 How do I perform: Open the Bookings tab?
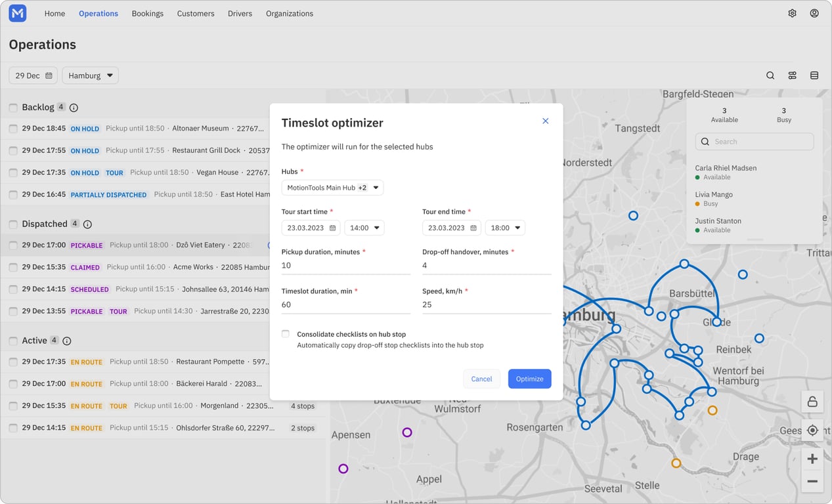pyautogui.click(x=148, y=13)
